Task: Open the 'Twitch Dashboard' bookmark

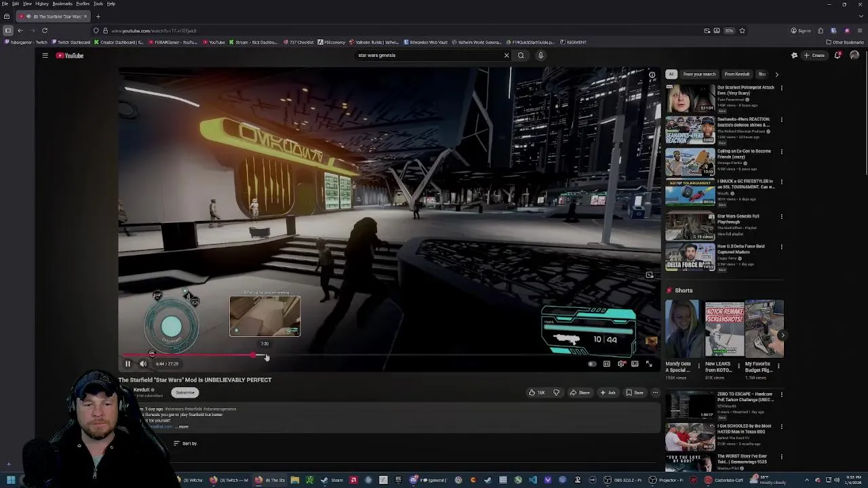Action: [70, 43]
